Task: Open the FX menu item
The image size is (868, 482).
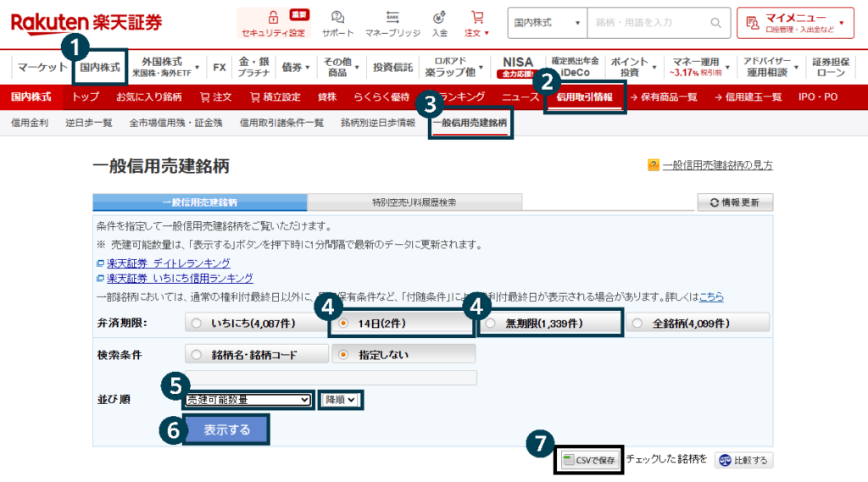Action: pos(220,67)
